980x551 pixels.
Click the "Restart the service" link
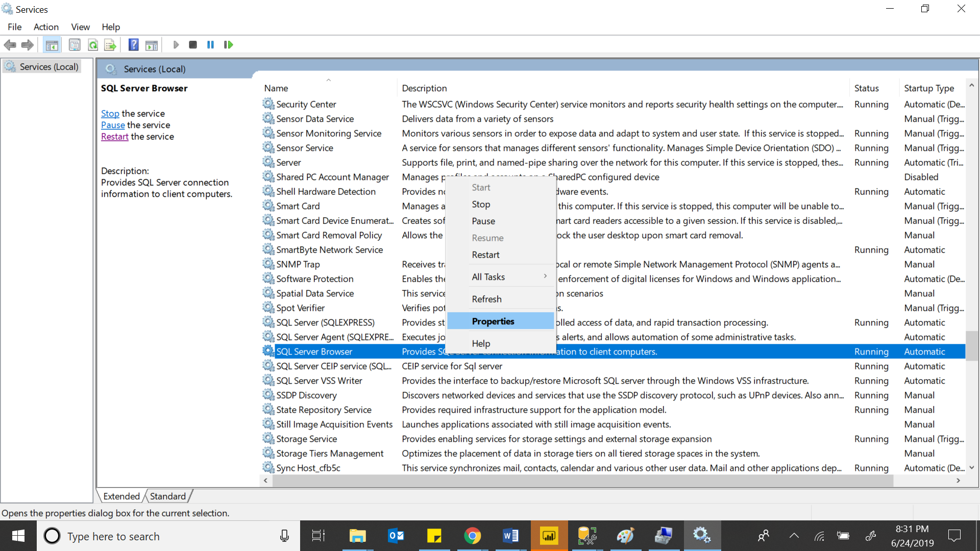click(x=114, y=136)
